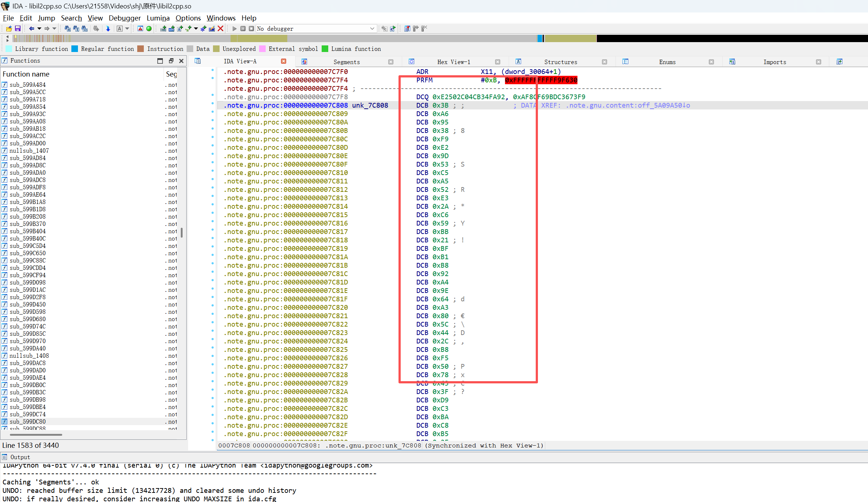Close the Segments tab
Screen dimensions: 868x502
pos(391,62)
